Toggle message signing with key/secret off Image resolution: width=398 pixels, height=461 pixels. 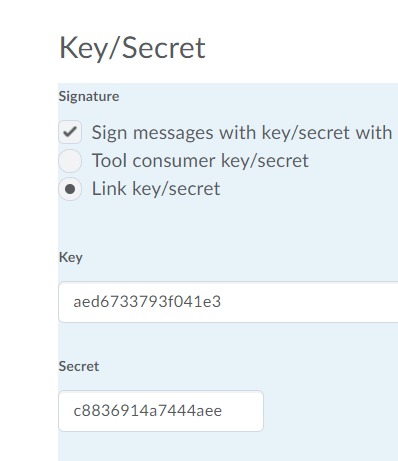(70, 132)
